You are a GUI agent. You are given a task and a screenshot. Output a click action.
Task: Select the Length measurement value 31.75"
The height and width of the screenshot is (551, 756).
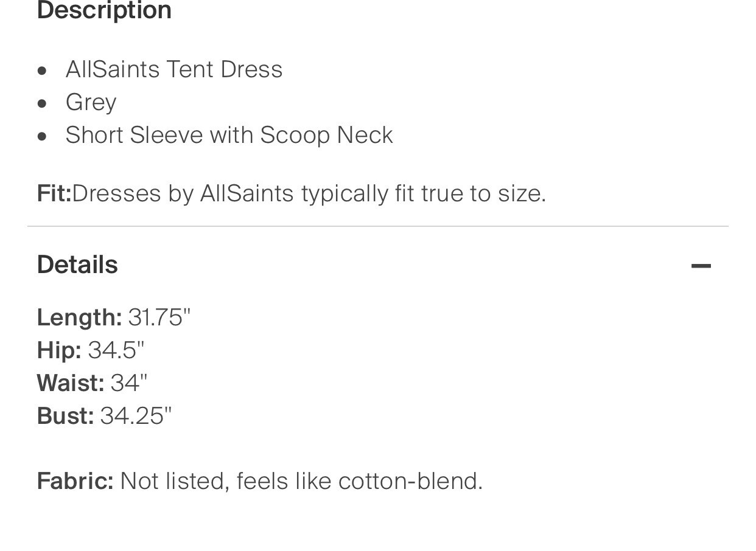[x=159, y=317]
